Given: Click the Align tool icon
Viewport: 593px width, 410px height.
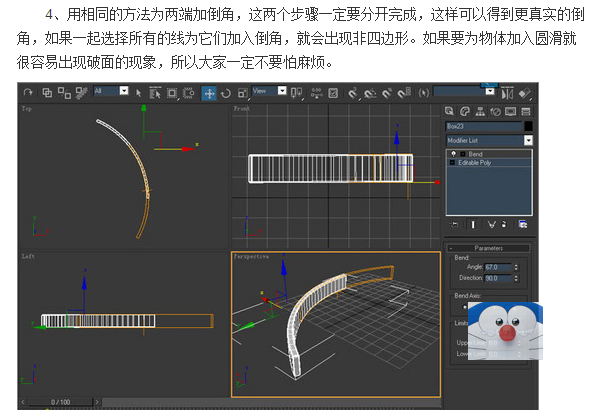Looking at the screenshot, I should click(x=525, y=93).
